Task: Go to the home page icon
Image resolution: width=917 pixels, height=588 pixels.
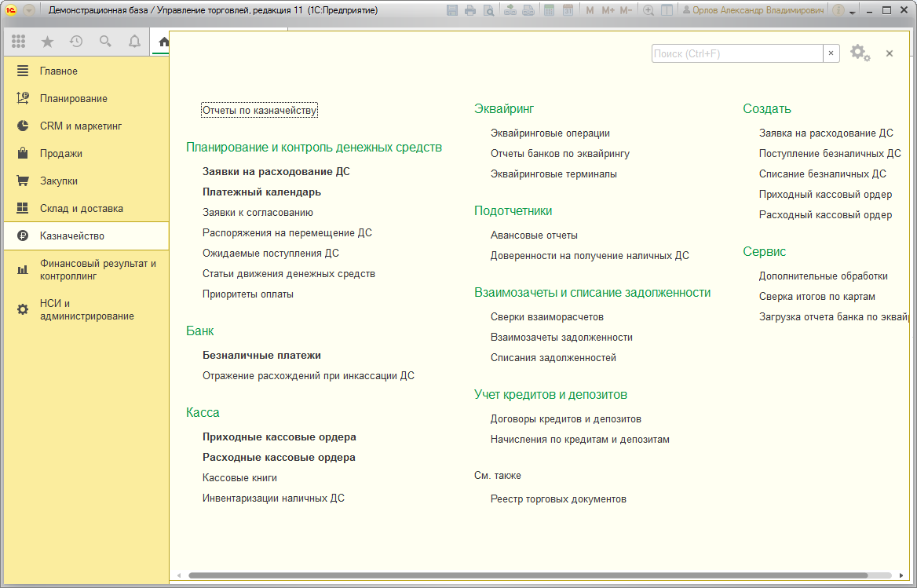Action: [x=164, y=42]
